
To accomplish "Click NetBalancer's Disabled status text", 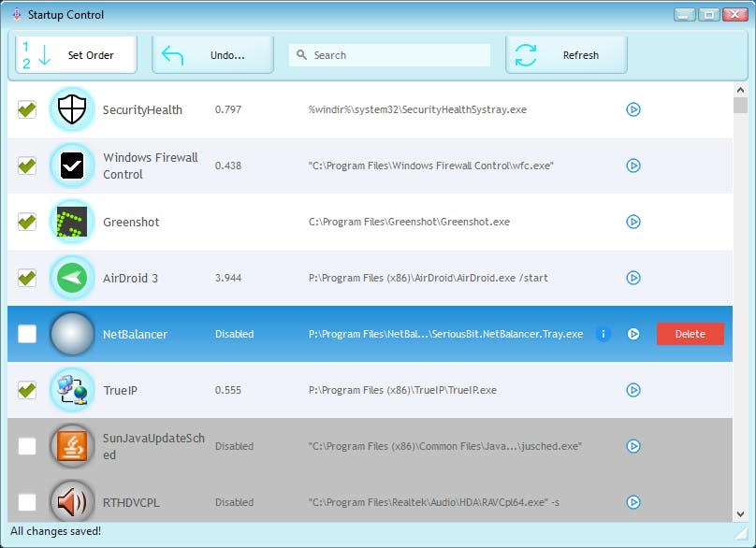I will point(234,334).
